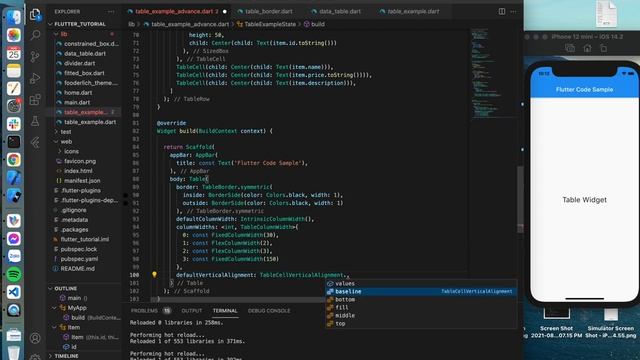The width and height of the screenshot is (640, 360).
Task: Collapse the web folder
Action: coord(56,142)
